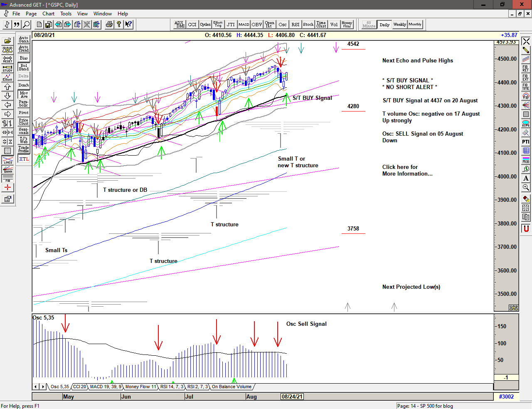Toggle the XTL indicator button
The height and width of the screenshot is (409, 532).
pyautogui.click(x=24, y=159)
